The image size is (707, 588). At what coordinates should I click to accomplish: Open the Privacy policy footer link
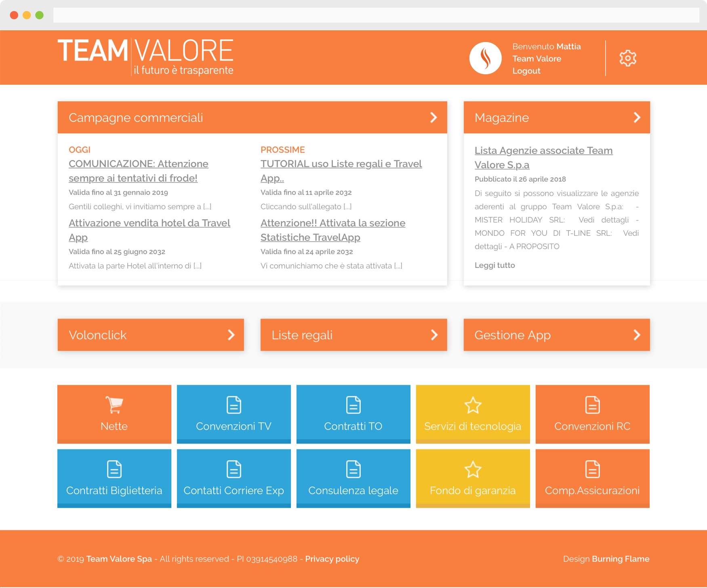pyautogui.click(x=332, y=559)
